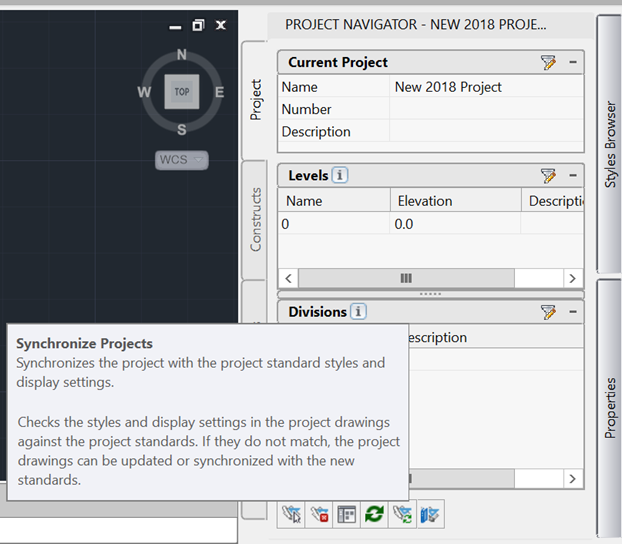
Task: Collapse the Levels section
Action: coord(573,176)
